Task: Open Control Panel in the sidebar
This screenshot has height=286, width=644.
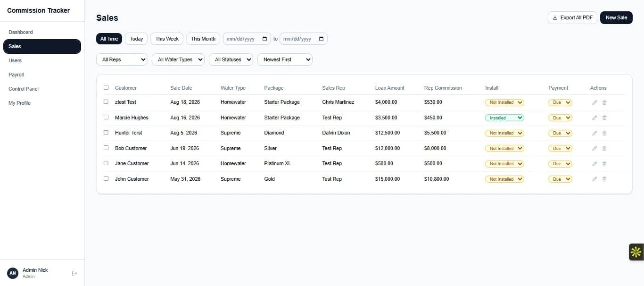Action: click(x=42, y=89)
